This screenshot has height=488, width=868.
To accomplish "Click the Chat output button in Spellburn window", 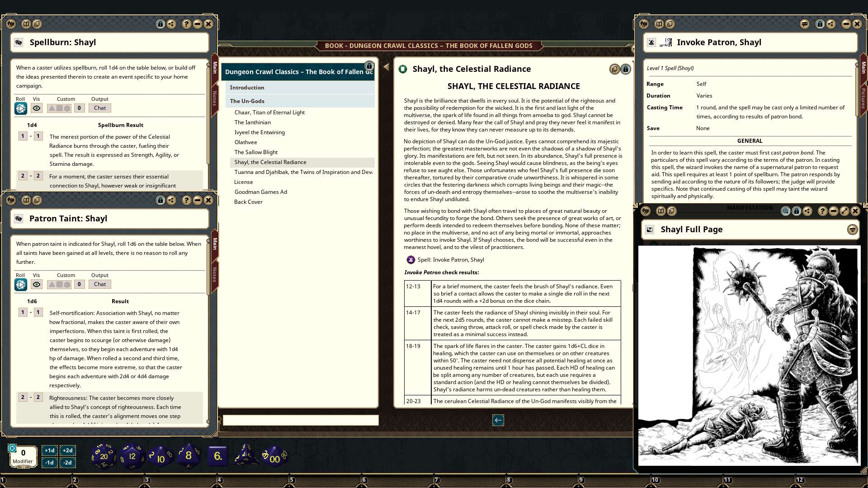I will [x=99, y=108].
